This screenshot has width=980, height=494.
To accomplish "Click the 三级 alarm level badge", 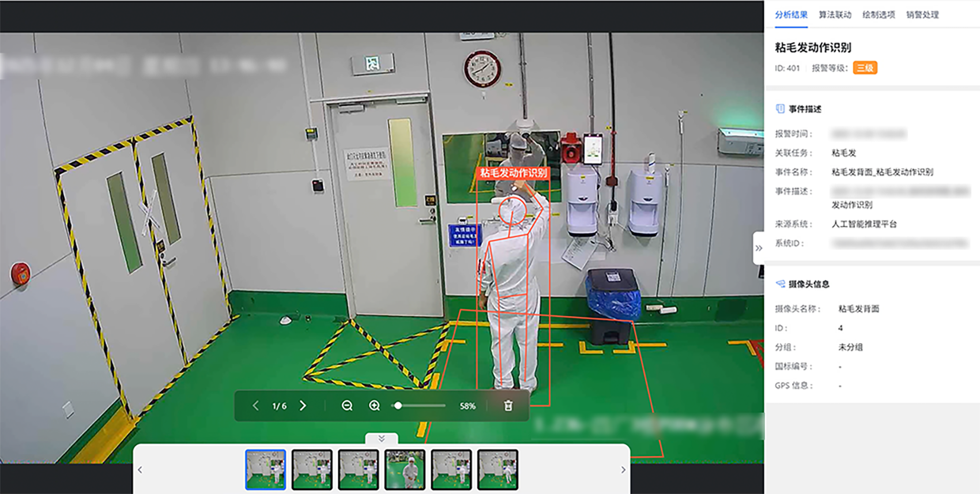I will coord(865,68).
